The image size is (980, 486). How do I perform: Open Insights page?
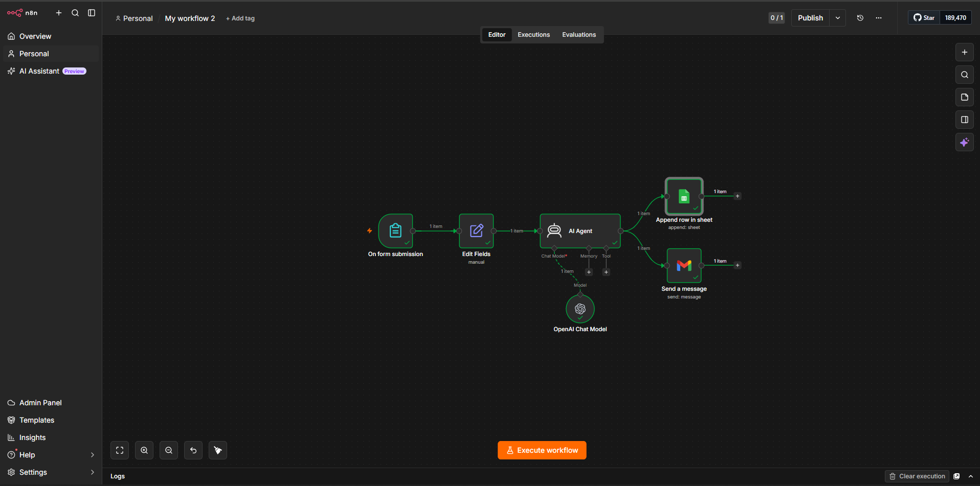click(51, 437)
